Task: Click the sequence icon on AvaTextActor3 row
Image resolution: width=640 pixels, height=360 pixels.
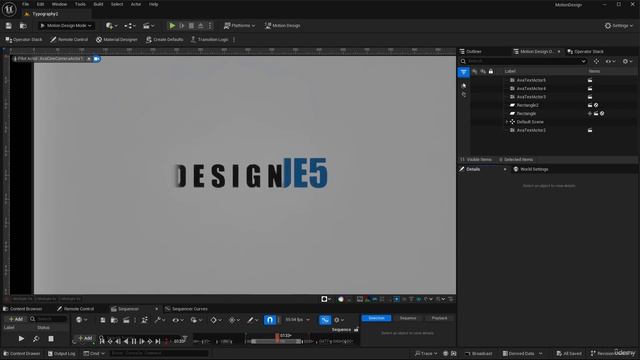Action: 590,97
